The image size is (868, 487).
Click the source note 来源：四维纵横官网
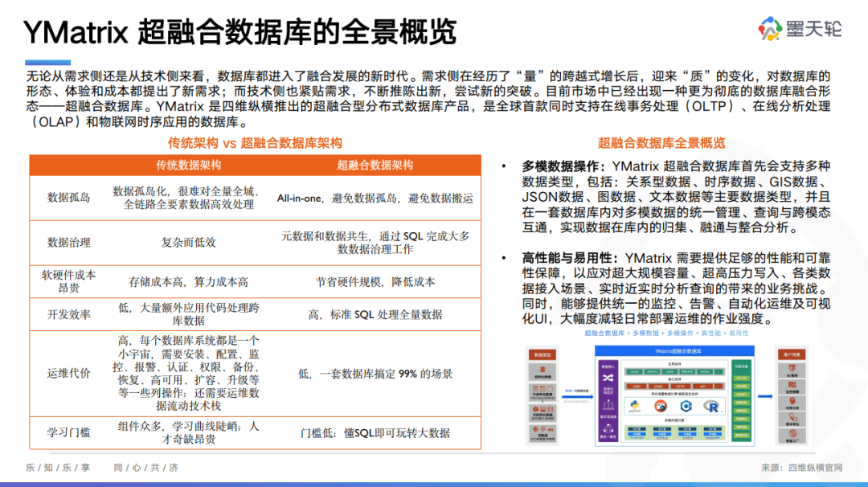(801, 468)
